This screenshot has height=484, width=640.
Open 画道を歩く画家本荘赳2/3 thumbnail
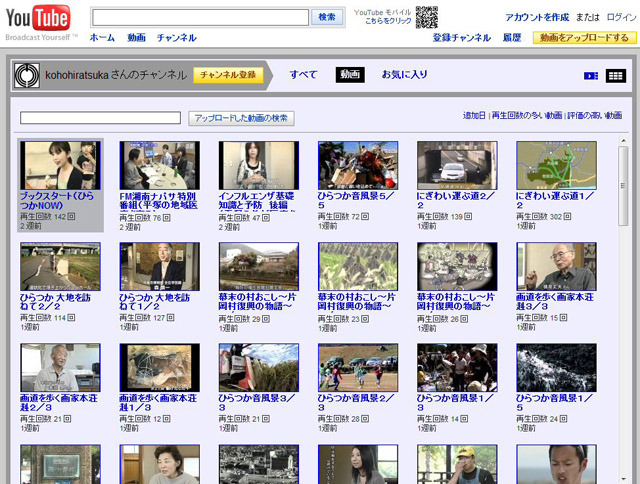tap(60, 368)
